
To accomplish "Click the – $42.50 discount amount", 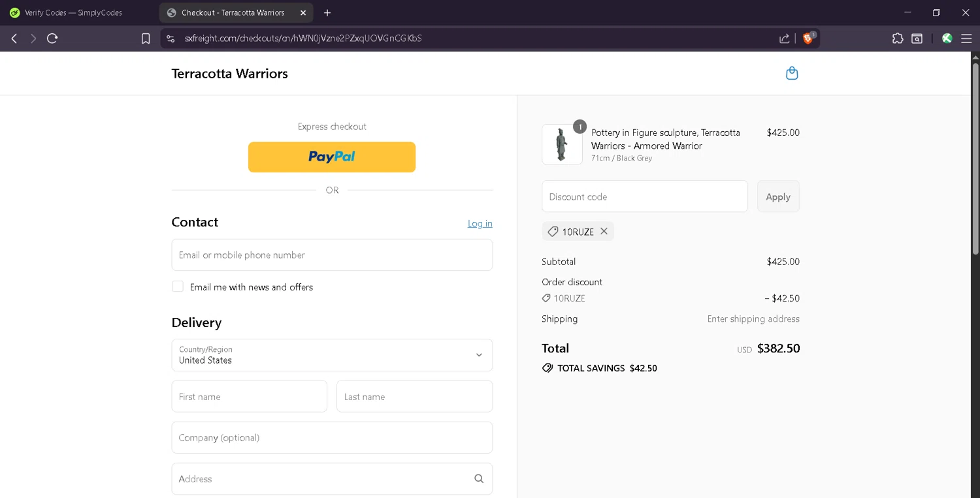I will click(782, 298).
